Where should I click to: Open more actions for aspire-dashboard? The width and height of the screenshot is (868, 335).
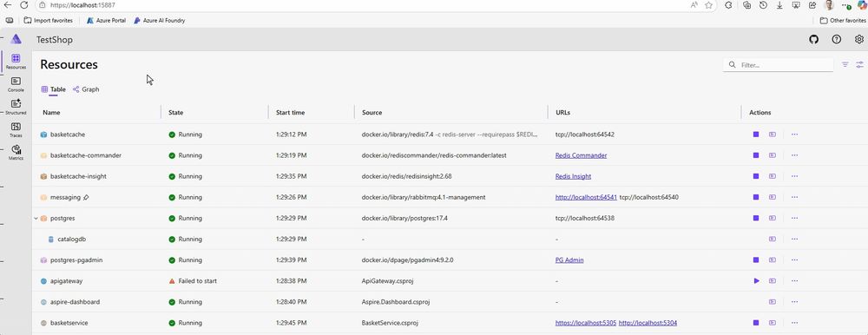pos(794,302)
